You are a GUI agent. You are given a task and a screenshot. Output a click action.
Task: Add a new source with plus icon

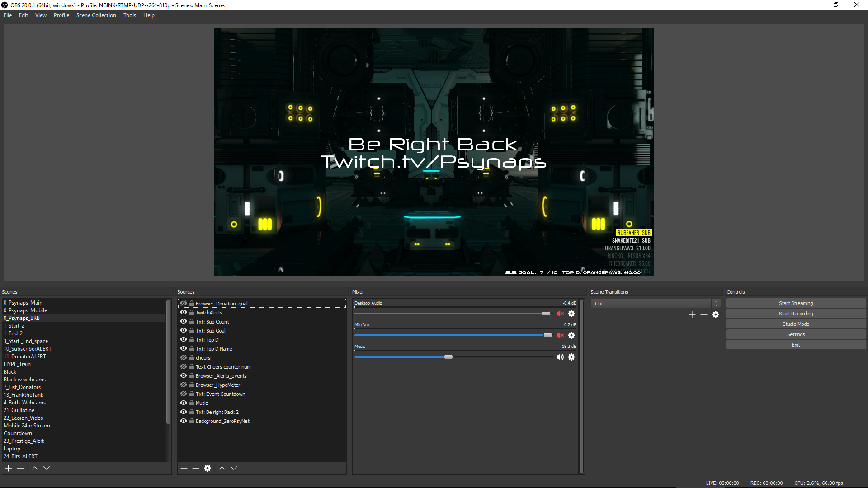[184, 468]
